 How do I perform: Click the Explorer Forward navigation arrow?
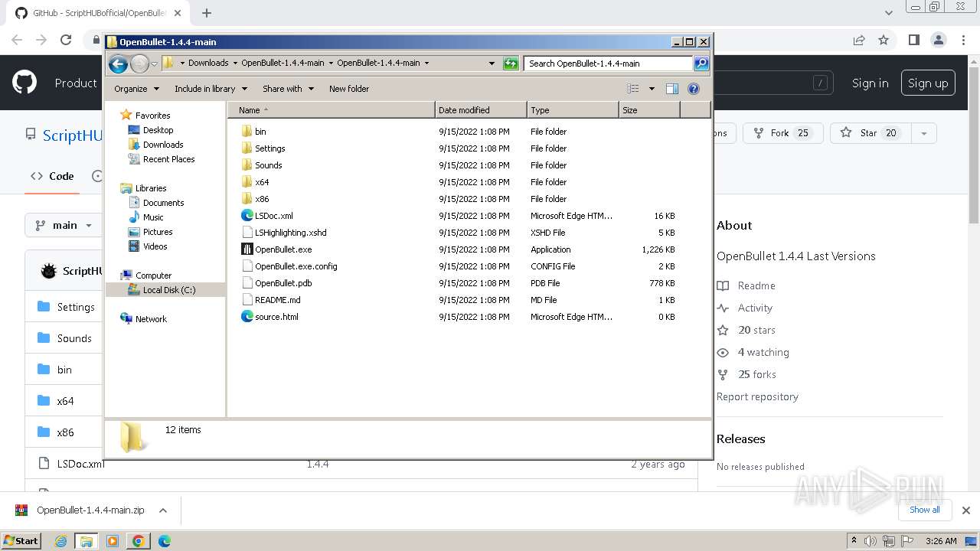(x=139, y=64)
